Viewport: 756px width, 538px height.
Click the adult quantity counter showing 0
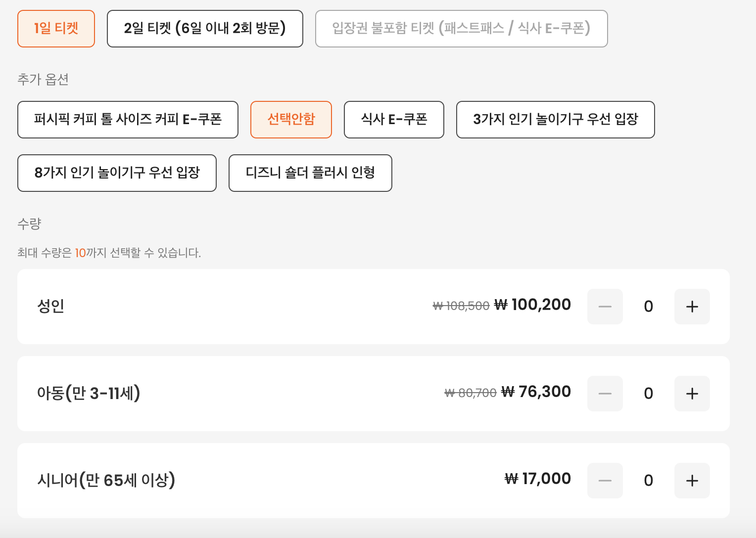pos(648,307)
